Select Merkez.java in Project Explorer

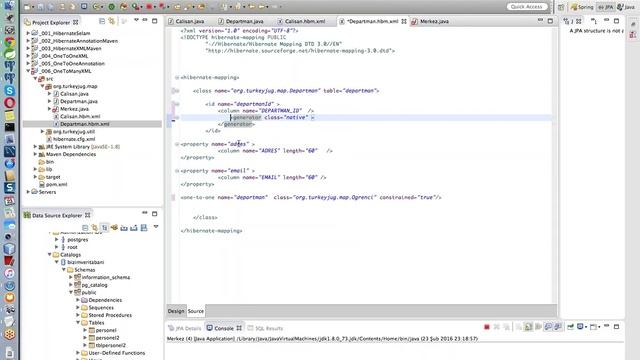point(74,109)
